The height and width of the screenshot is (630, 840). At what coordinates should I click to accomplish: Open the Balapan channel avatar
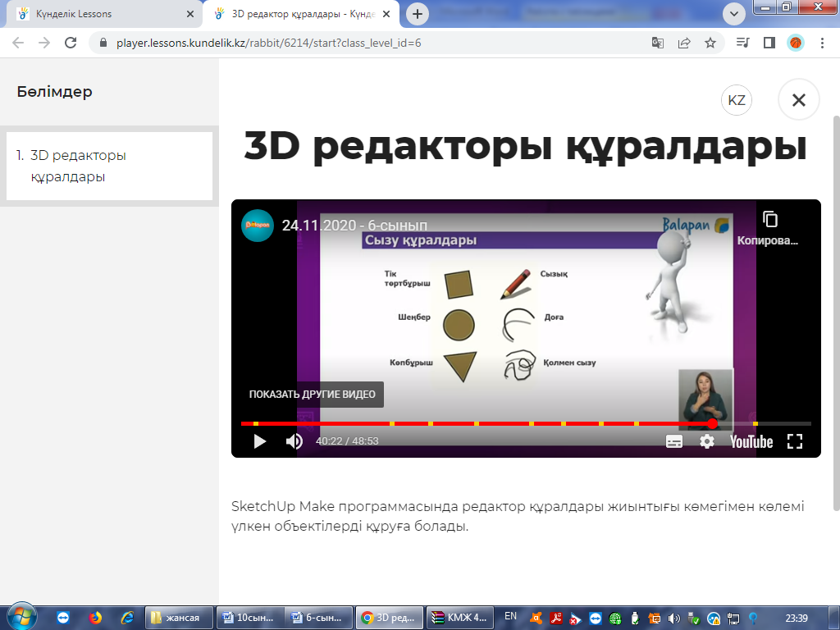[258, 226]
